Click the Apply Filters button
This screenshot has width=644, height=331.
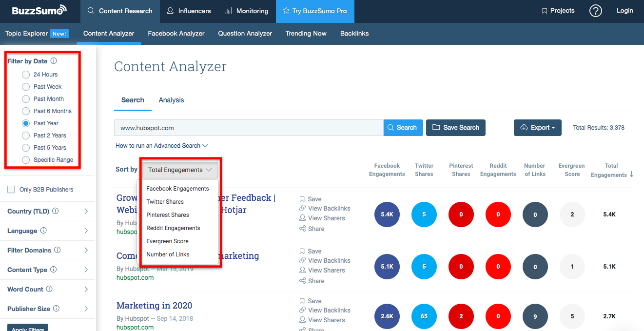[x=28, y=328]
